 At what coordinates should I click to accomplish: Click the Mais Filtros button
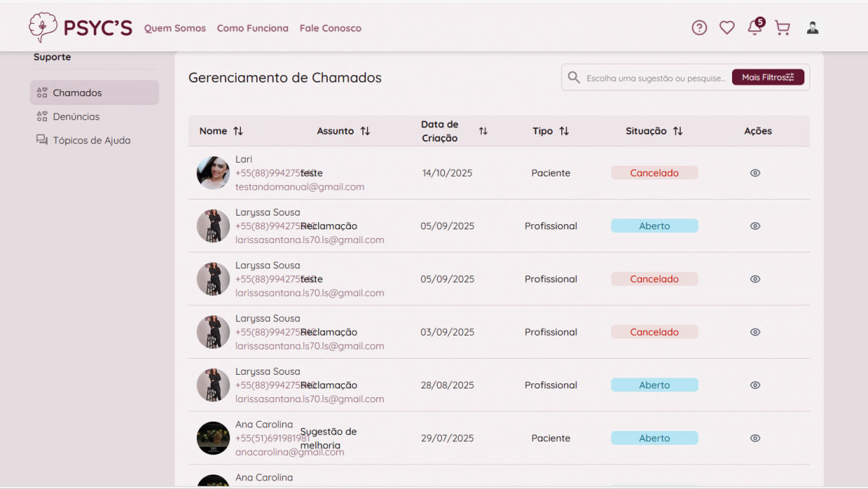pyautogui.click(x=767, y=77)
